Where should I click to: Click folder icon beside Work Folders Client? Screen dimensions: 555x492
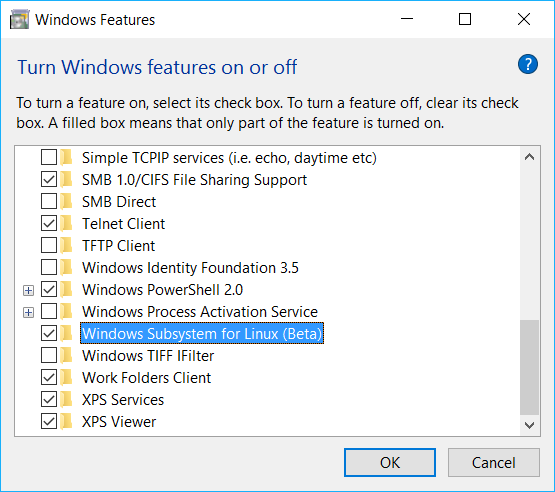(x=66, y=377)
